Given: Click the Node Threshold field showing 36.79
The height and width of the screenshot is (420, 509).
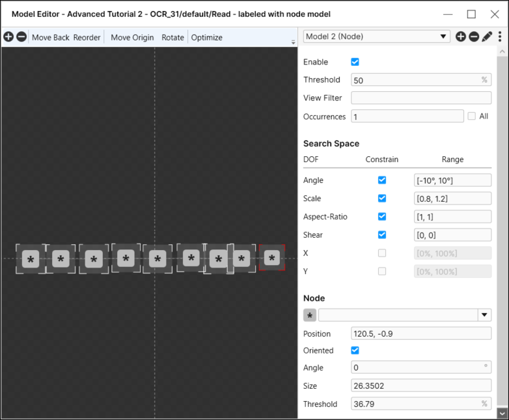Looking at the screenshot, I should coord(421,404).
